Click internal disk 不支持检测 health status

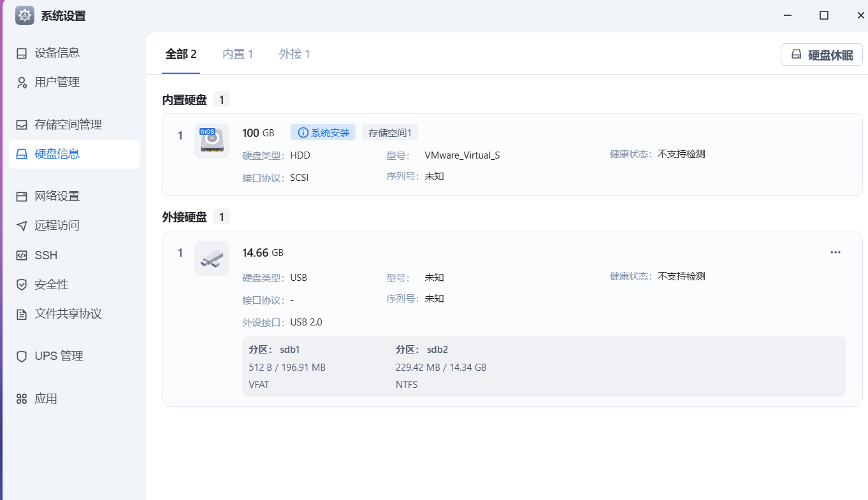pos(681,154)
